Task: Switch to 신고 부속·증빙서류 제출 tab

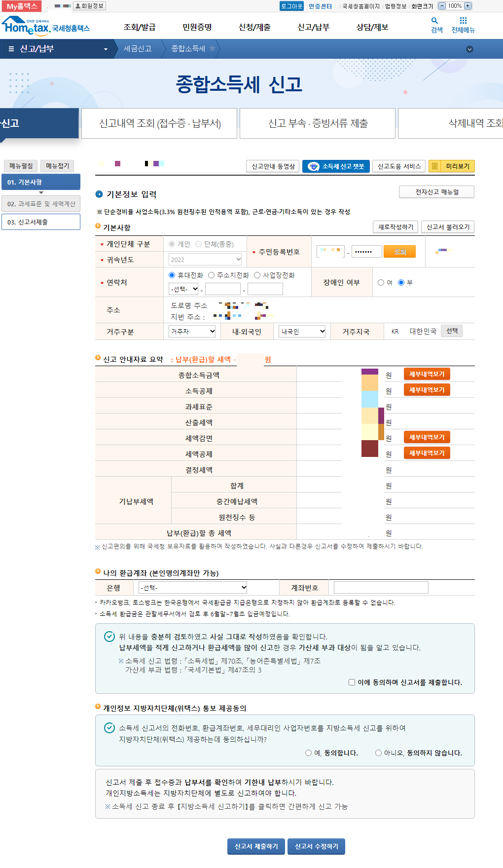Action: (318, 123)
